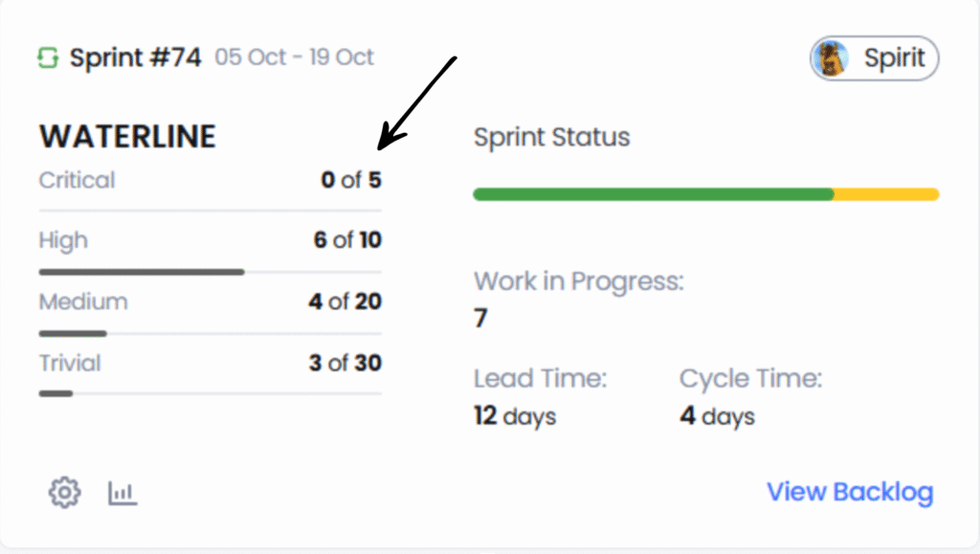
Task: Click the Cycle Time 4 days value
Action: [x=717, y=416]
